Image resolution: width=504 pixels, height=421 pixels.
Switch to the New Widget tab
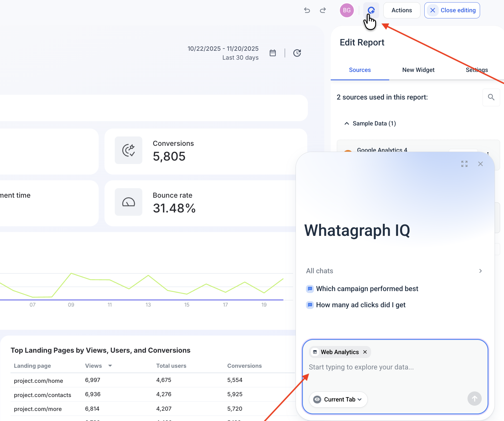pos(418,70)
